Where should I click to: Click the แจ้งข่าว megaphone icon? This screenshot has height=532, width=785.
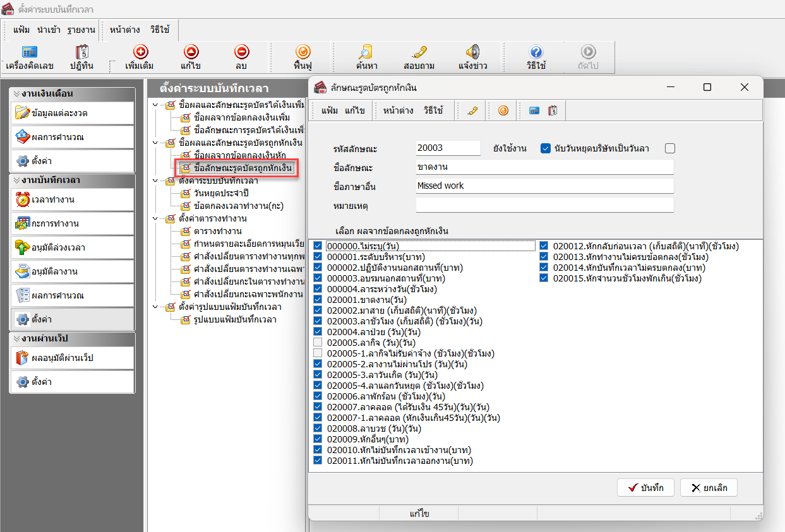(472, 53)
